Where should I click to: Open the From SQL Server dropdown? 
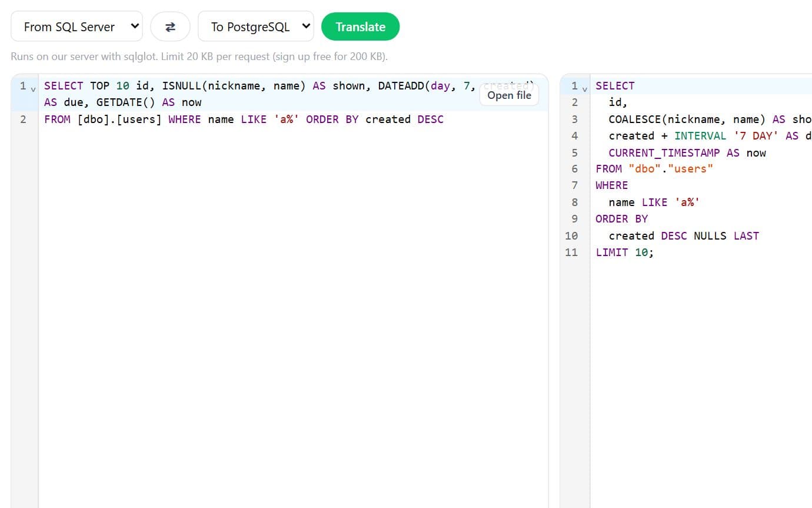pyautogui.click(x=76, y=26)
